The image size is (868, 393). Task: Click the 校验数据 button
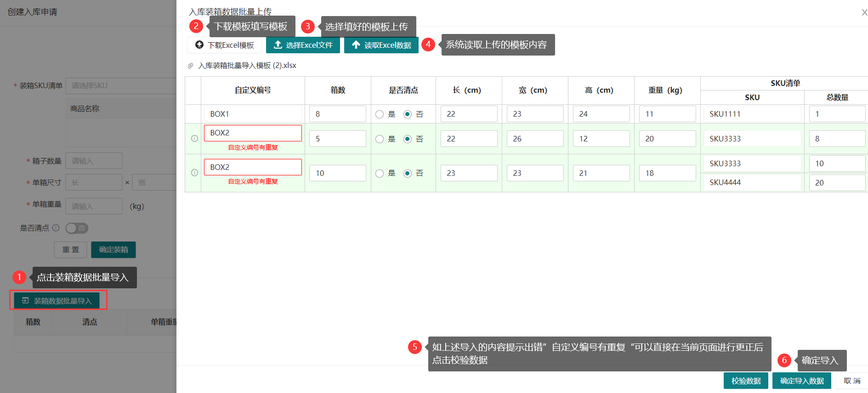click(x=746, y=381)
